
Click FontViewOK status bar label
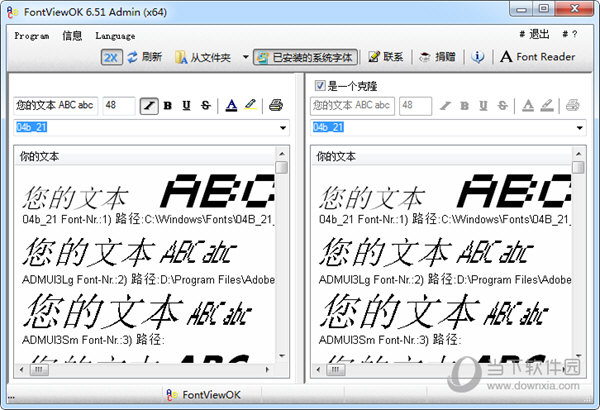point(211,395)
